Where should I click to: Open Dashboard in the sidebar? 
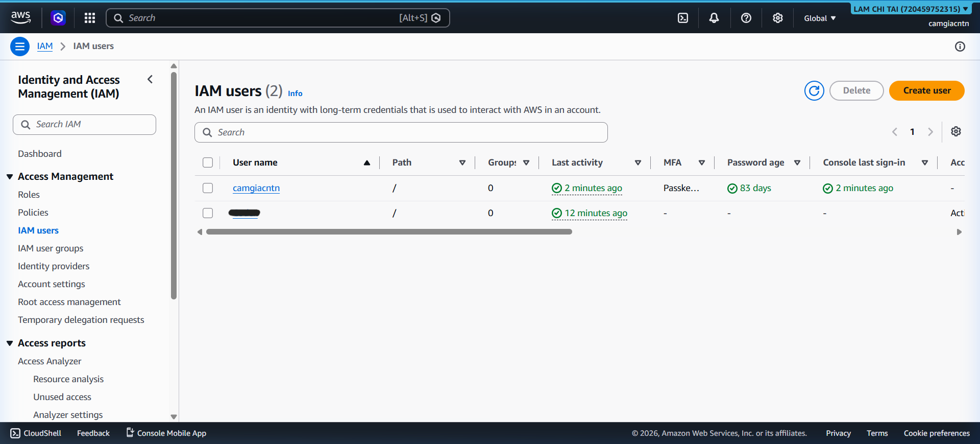[40, 154]
